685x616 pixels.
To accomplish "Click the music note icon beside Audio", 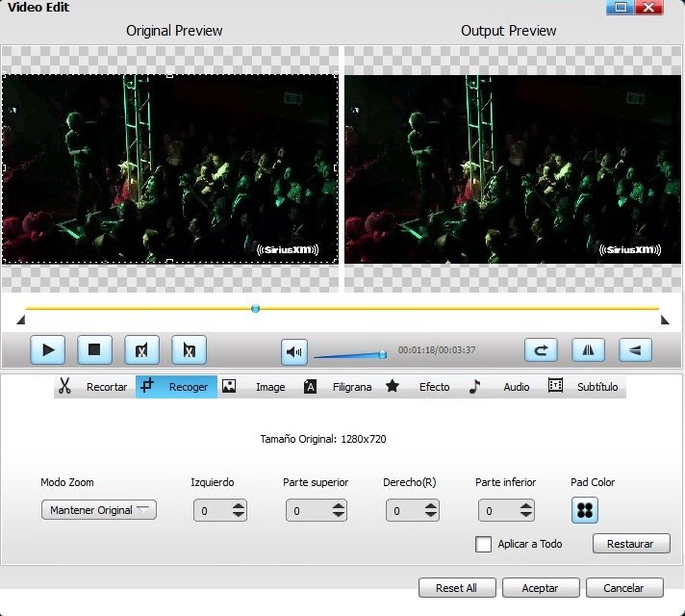I will [474, 387].
